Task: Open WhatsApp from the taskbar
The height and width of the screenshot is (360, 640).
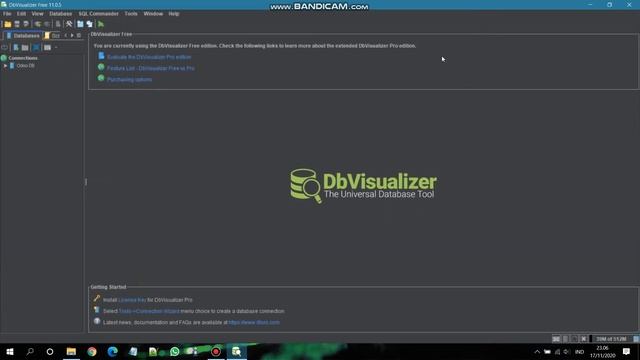Action: 174,351
